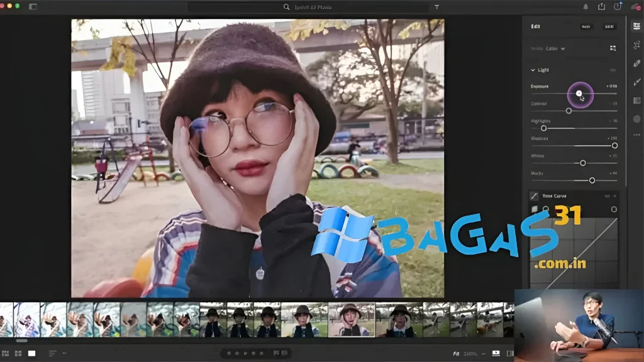Click the filmstrip horizontal scrollbar

click(x=22, y=341)
